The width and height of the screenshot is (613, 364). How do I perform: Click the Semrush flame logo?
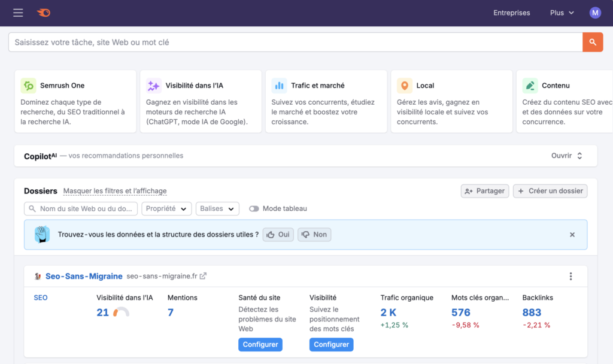click(x=43, y=13)
